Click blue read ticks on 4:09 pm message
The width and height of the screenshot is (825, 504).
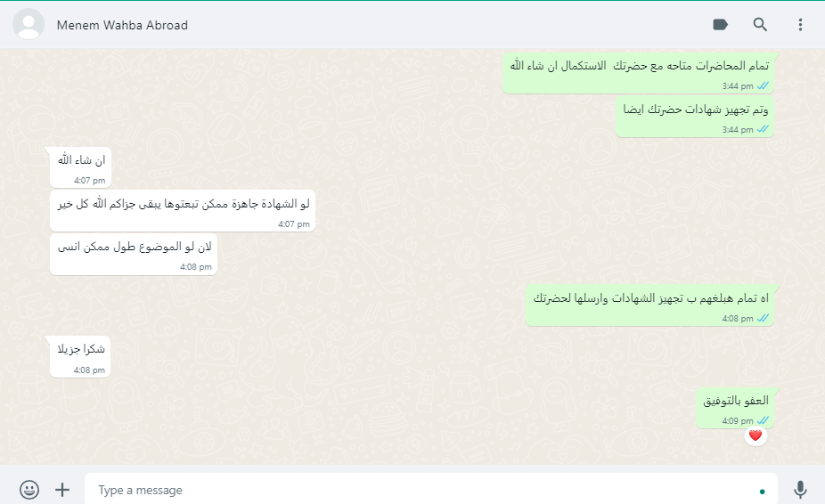[763, 420]
